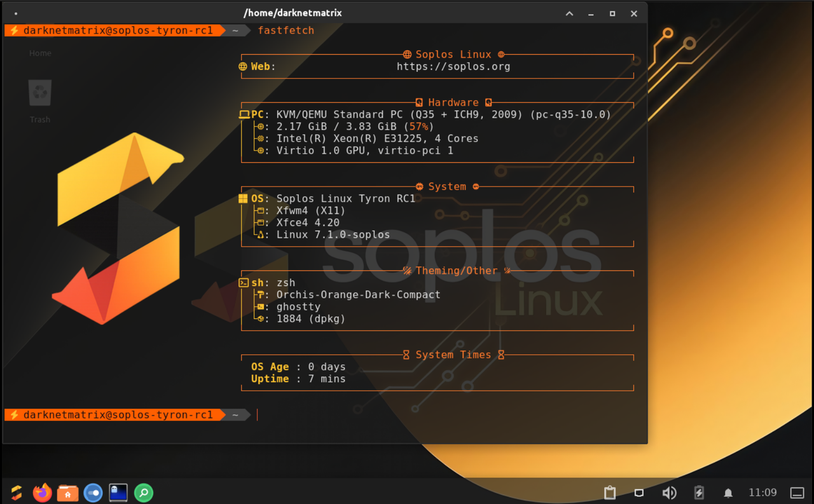
Task: Click the Xfwm4 (X11) window manager line
Action: 311,210
